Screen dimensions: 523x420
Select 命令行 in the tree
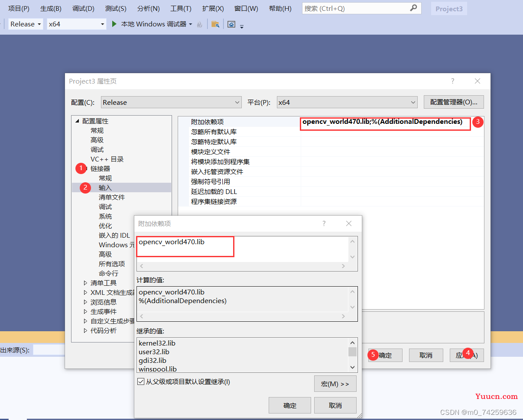pyautogui.click(x=108, y=273)
